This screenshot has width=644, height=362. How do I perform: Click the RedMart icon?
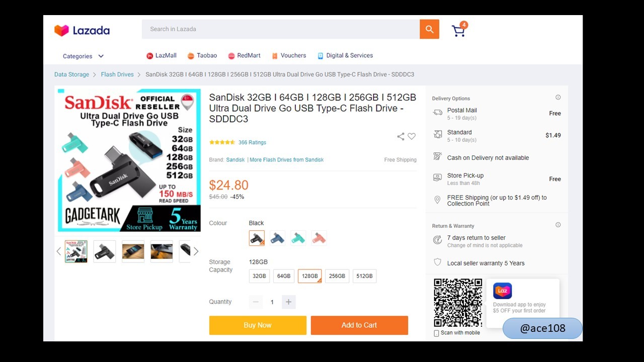(231, 56)
